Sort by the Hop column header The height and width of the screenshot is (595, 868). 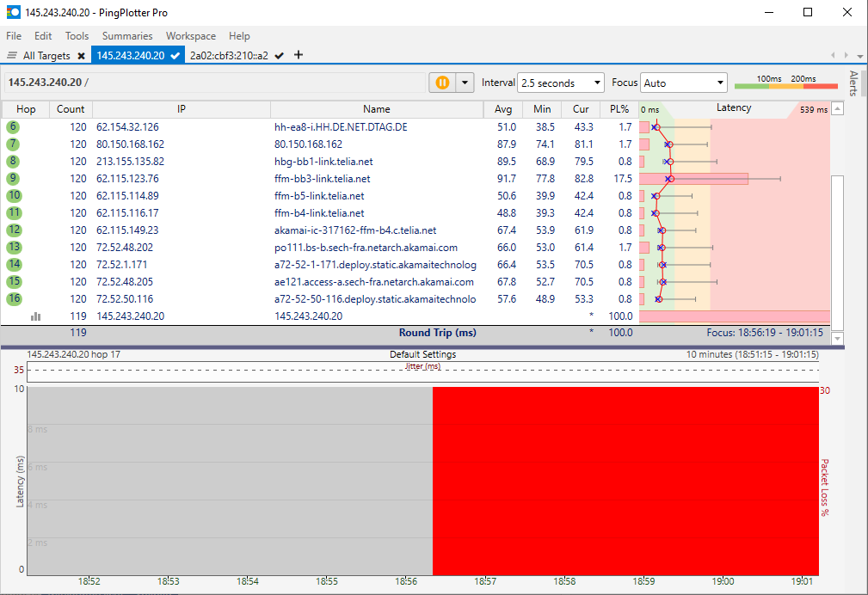click(26, 109)
